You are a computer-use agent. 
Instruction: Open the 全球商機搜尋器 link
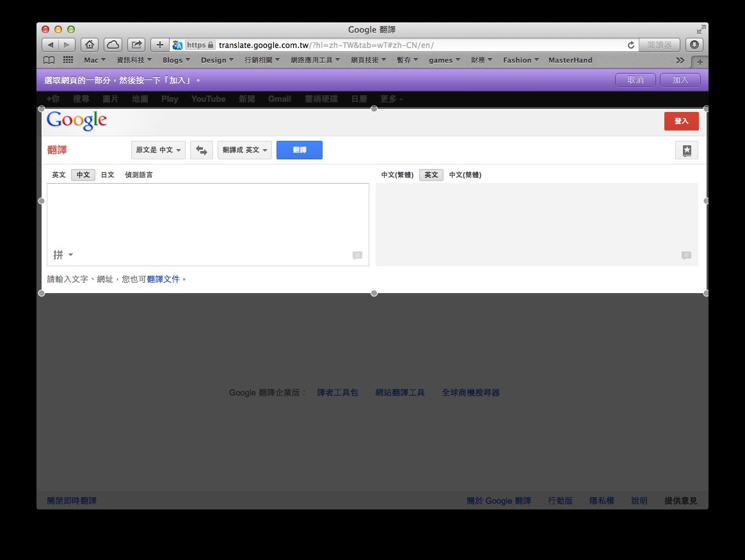coord(470,393)
